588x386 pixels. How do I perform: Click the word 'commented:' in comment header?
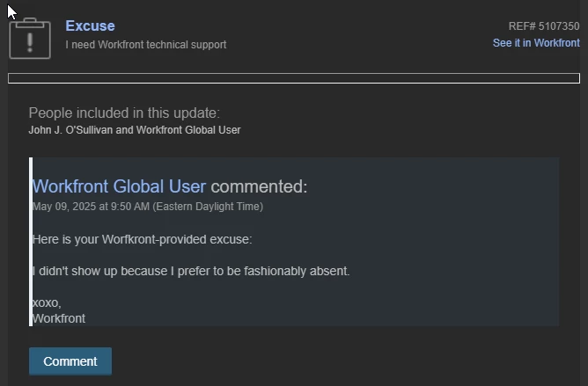[259, 186]
